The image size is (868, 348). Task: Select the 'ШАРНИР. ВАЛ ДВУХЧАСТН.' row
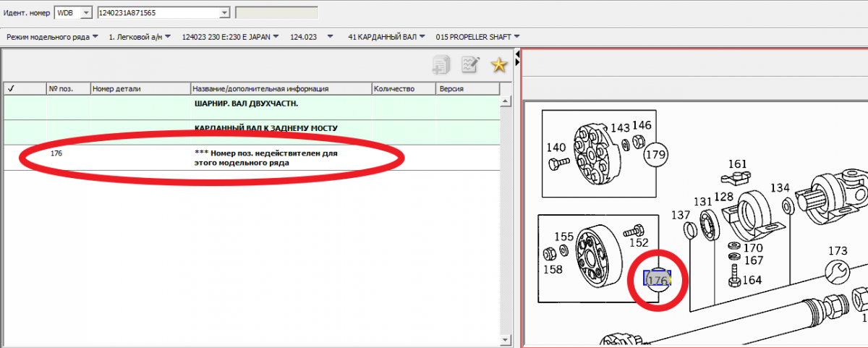point(252,108)
